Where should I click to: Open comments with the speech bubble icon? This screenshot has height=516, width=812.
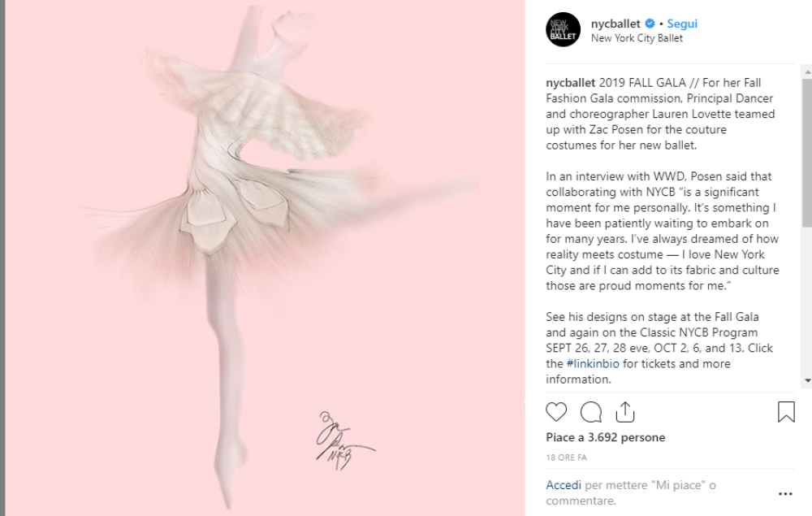pos(591,412)
